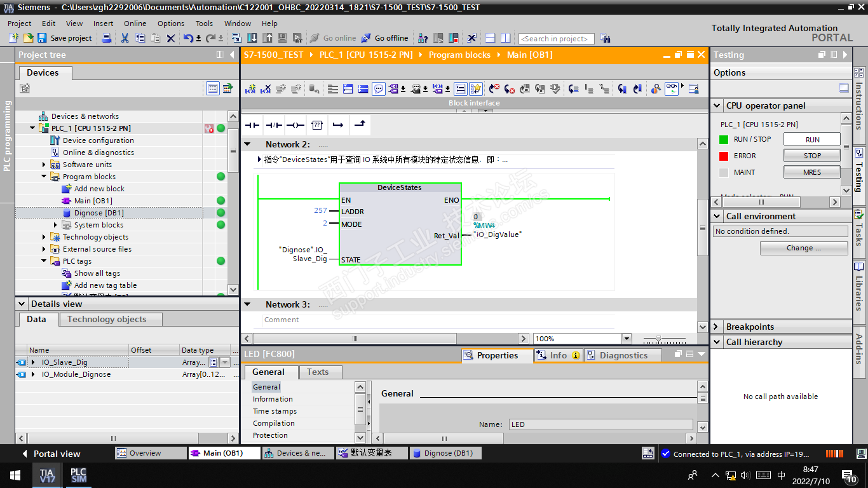Open Device configuration in the tree

(98, 140)
